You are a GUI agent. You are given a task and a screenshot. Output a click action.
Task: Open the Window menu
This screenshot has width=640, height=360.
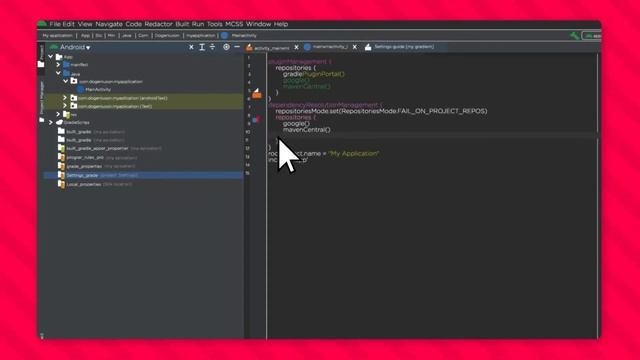tap(258, 24)
